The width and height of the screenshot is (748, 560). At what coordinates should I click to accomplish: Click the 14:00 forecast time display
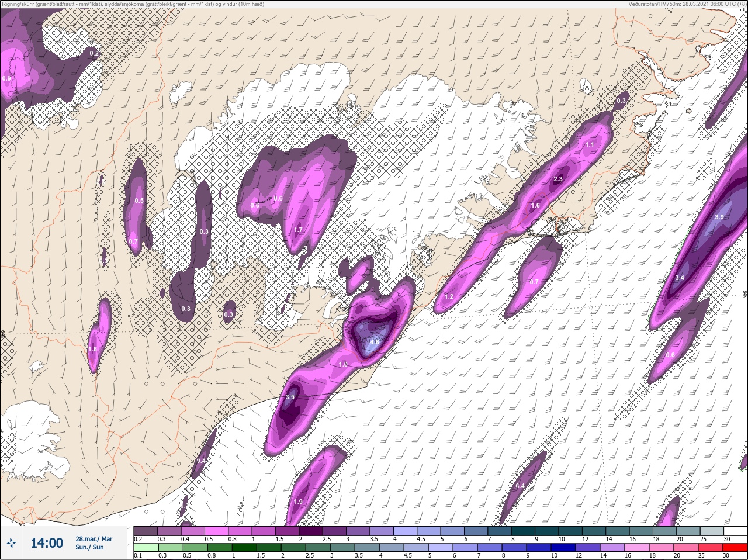(x=47, y=543)
